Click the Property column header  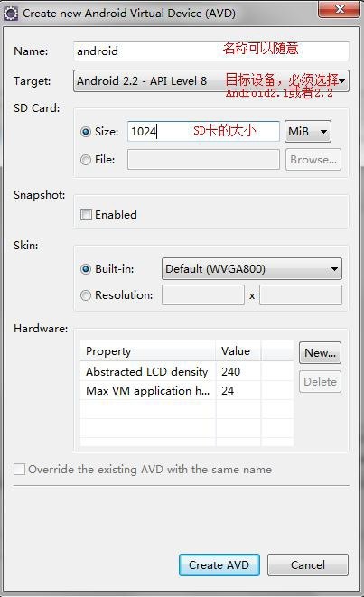[x=148, y=350]
